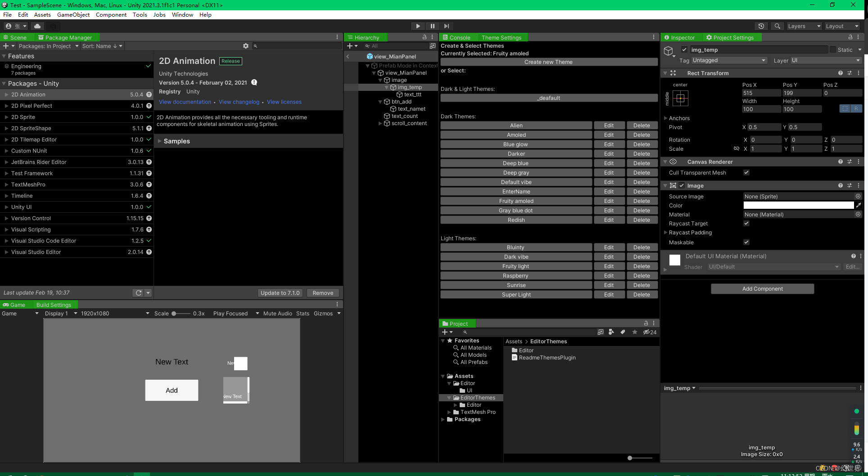Toggle blueprint mode button in Rect Transform

pos(845,108)
